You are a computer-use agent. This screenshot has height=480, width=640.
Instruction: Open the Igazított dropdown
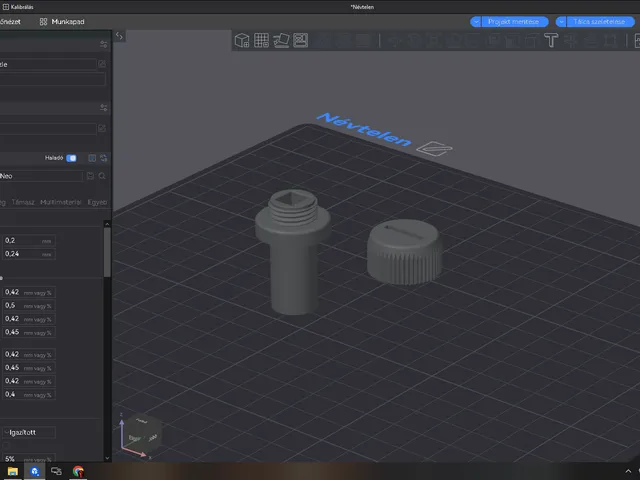coord(29,432)
